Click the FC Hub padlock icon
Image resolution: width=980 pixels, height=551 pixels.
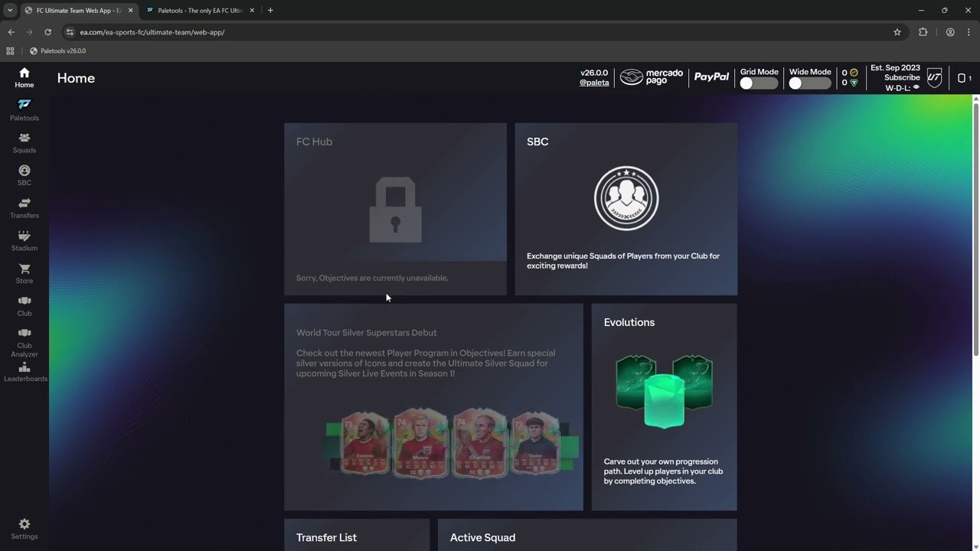tap(395, 210)
